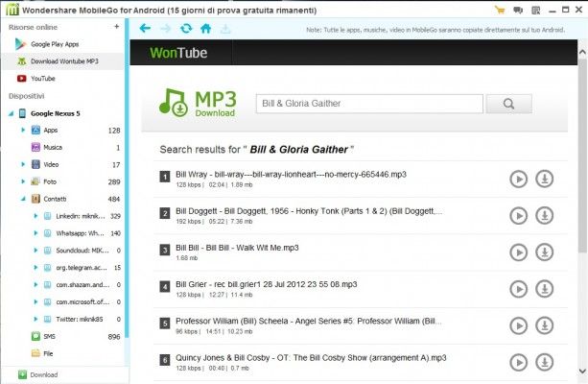The height and width of the screenshot is (384, 588).
Task: Click the WonTube logo header
Action: tap(178, 53)
